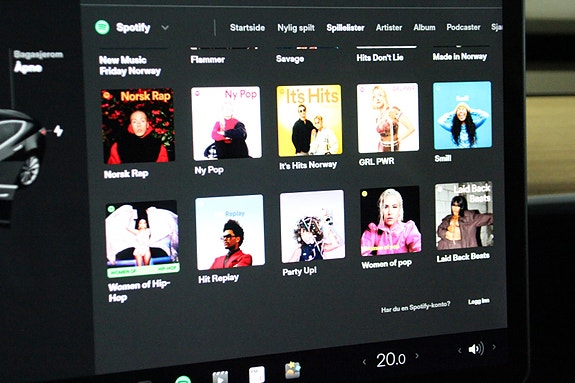Viewport: 575px width, 383px height.
Task: Open the Artister tab
Action: 389,28
